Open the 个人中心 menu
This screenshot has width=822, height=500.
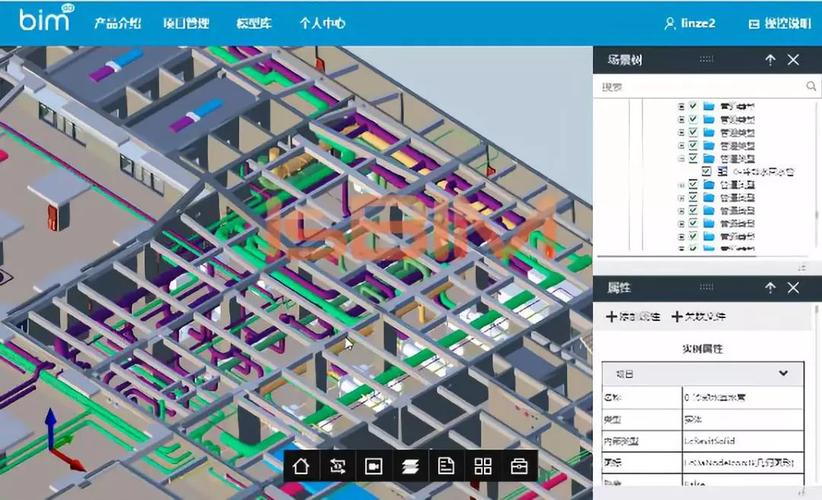point(322,24)
